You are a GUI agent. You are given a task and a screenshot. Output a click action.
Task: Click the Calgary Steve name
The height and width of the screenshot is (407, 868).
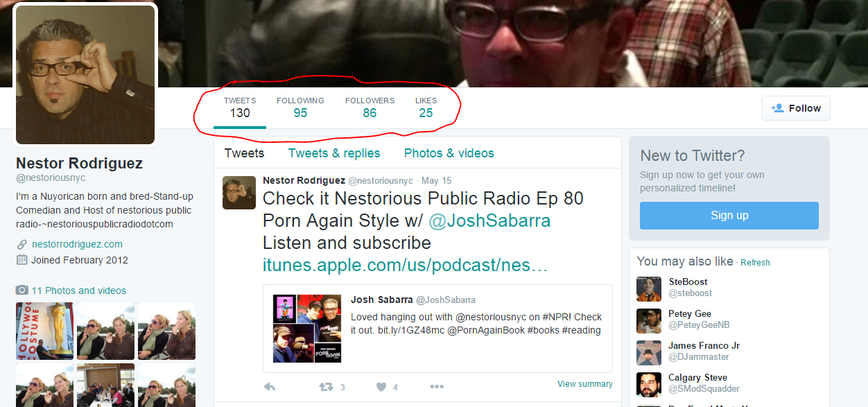point(698,378)
